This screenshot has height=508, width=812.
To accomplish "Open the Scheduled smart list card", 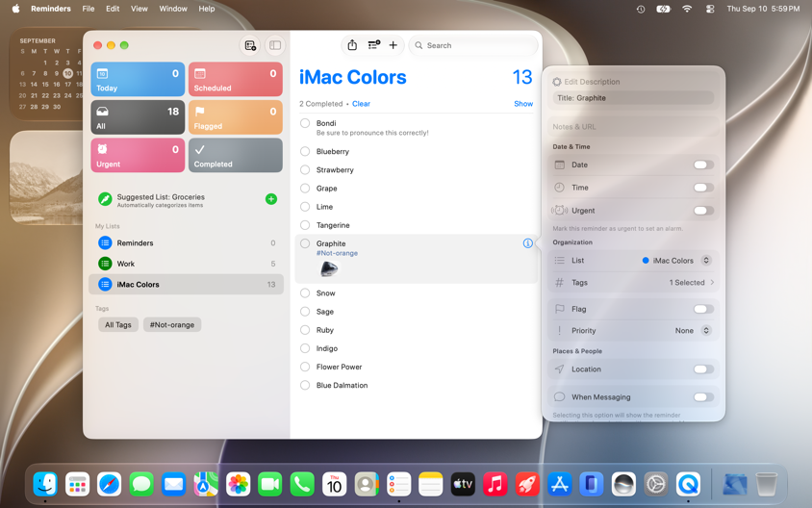I will [236, 80].
